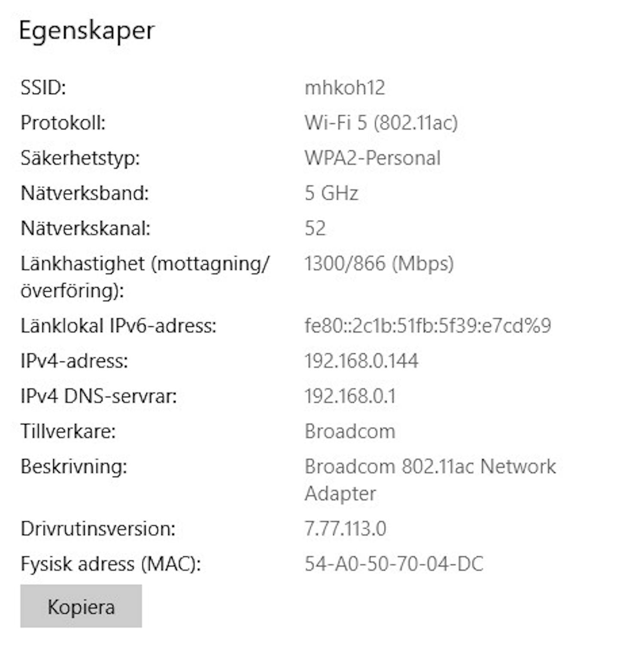Click the SSID value mhkoh12

344,88
